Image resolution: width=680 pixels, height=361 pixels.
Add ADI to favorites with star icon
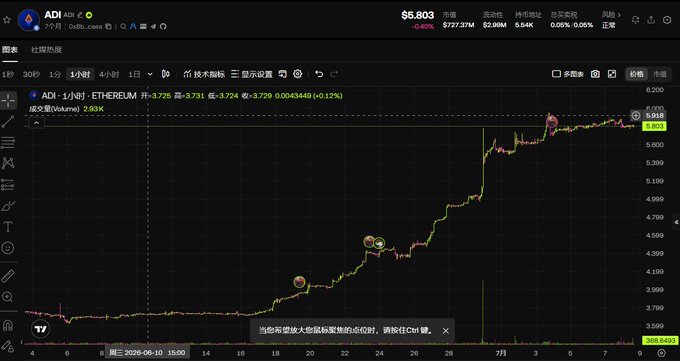pyautogui.click(x=7, y=20)
